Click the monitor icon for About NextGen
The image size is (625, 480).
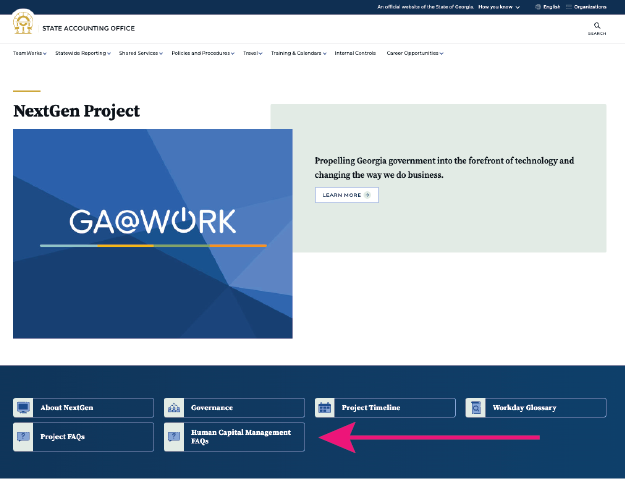[23, 408]
